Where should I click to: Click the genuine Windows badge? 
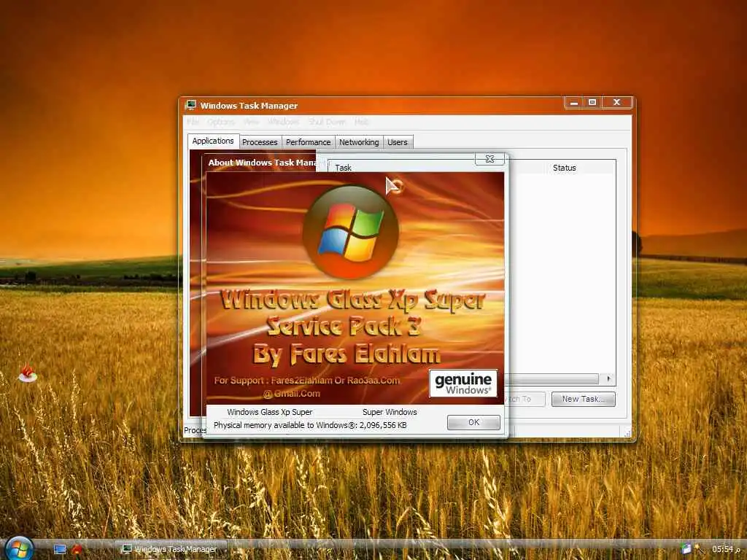click(x=463, y=383)
